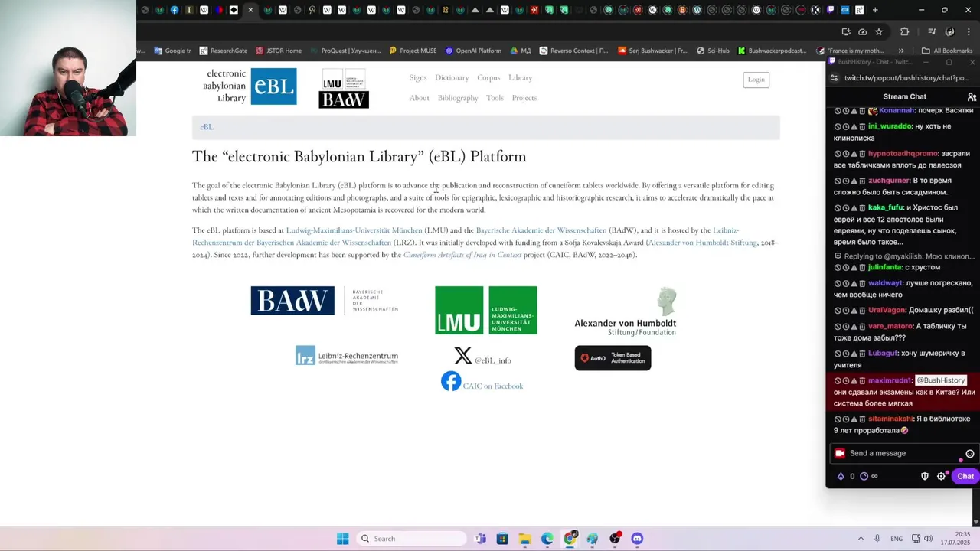Click username sitaminakshi in chat
Image resolution: width=980 pixels, height=551 pixels.
[891, 419]
